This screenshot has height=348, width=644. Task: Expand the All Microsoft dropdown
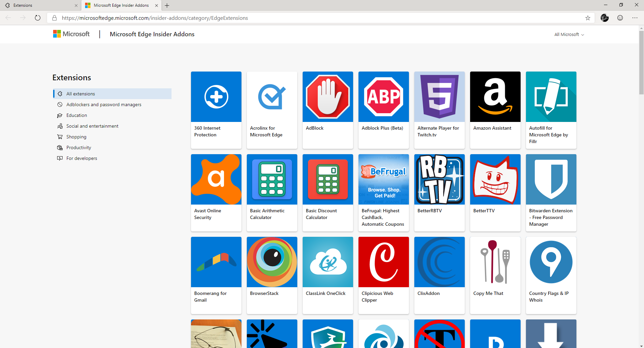[569, 35]
